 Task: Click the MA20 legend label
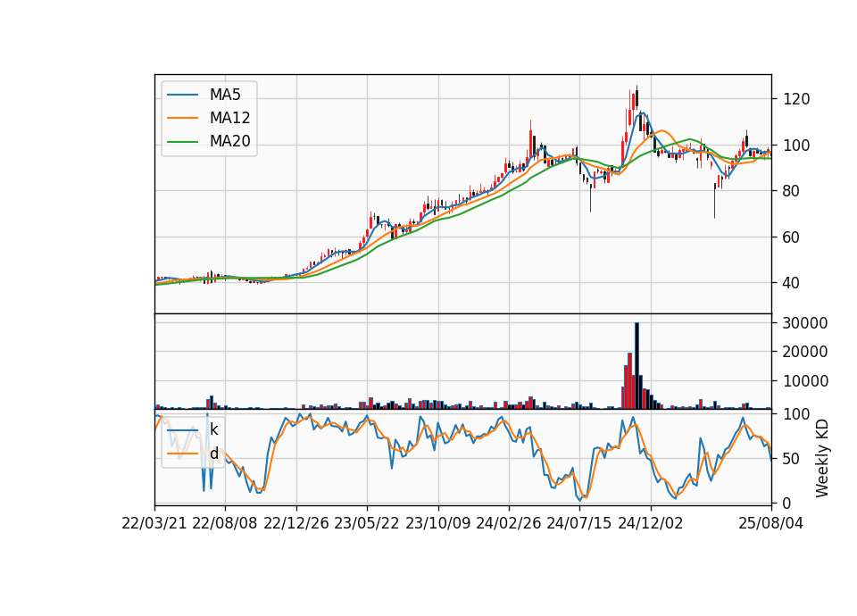pos(229,142)
